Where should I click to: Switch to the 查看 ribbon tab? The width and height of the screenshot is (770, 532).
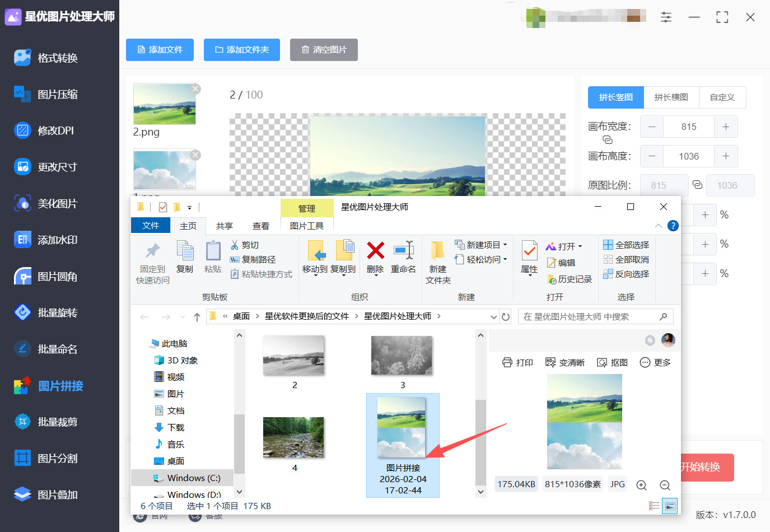(261, 226)
